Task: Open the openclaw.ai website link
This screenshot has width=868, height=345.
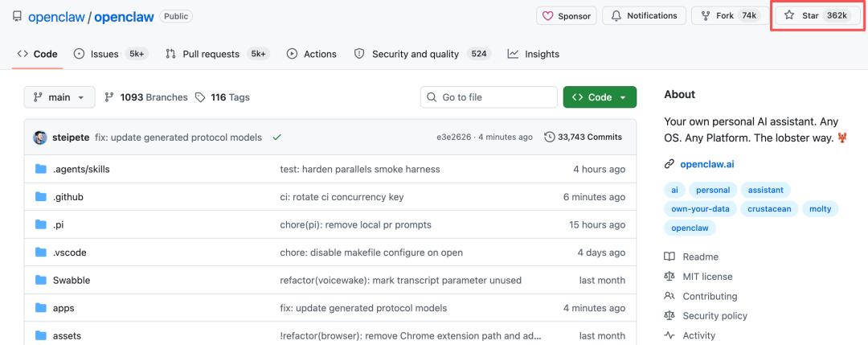Action: click(706, 164)
